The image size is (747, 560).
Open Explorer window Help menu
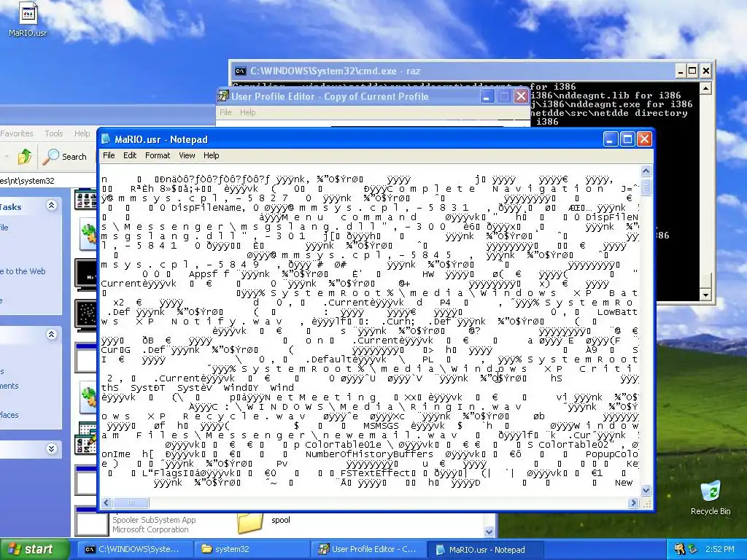click(x=82, y=133)
